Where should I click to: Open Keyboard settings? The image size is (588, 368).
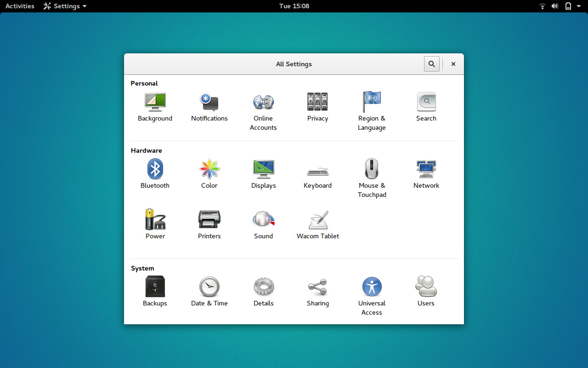(317, 174)
